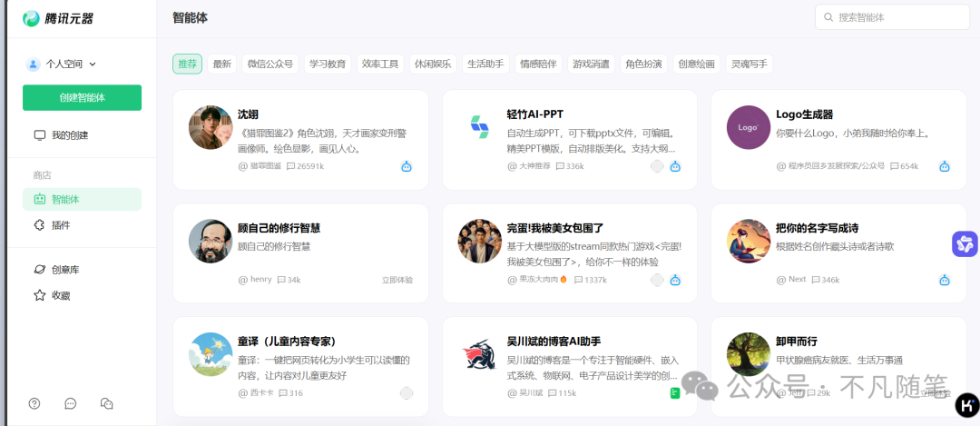Click the grey circle icon on 轻竹AI-PPT card
The width and height of the screenshot is (980, 426).
pos(657,166)
